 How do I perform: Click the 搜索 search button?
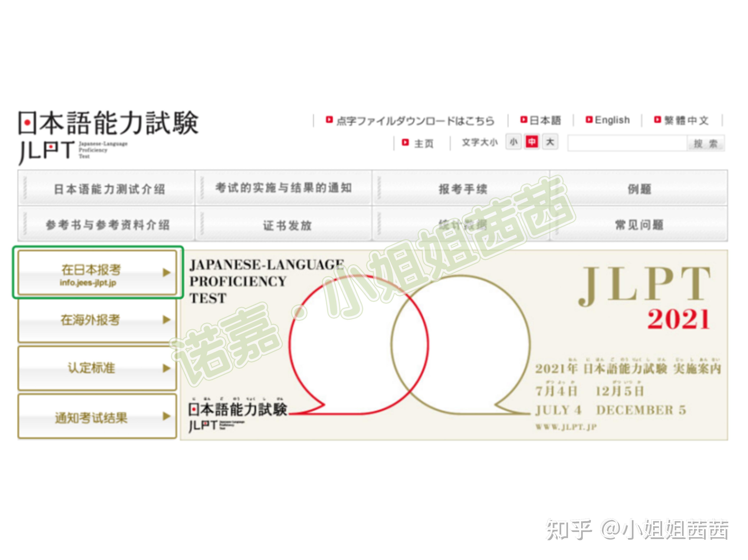[x=710, y=143]
